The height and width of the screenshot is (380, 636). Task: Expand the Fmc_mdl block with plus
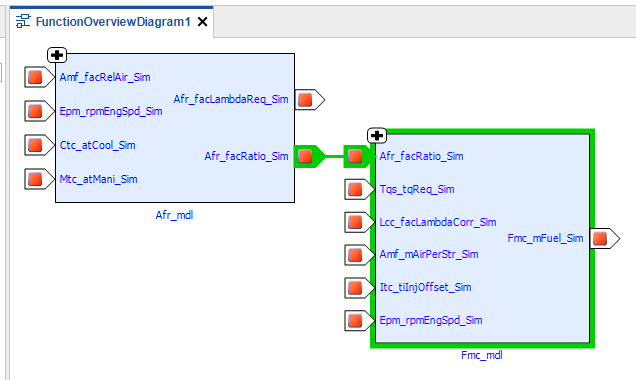click(x=377, y=135)
